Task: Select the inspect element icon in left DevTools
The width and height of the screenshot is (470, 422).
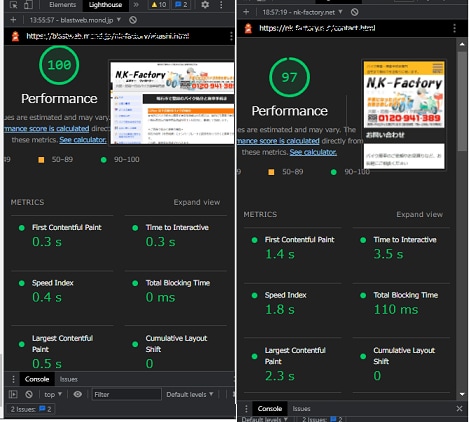Action: coord(13,5)
